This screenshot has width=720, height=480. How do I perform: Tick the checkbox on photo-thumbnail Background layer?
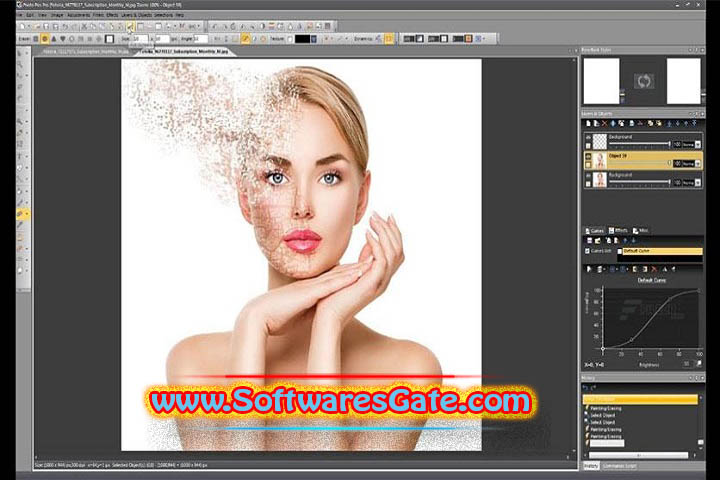pyautogui.click(x=588, y=184)
